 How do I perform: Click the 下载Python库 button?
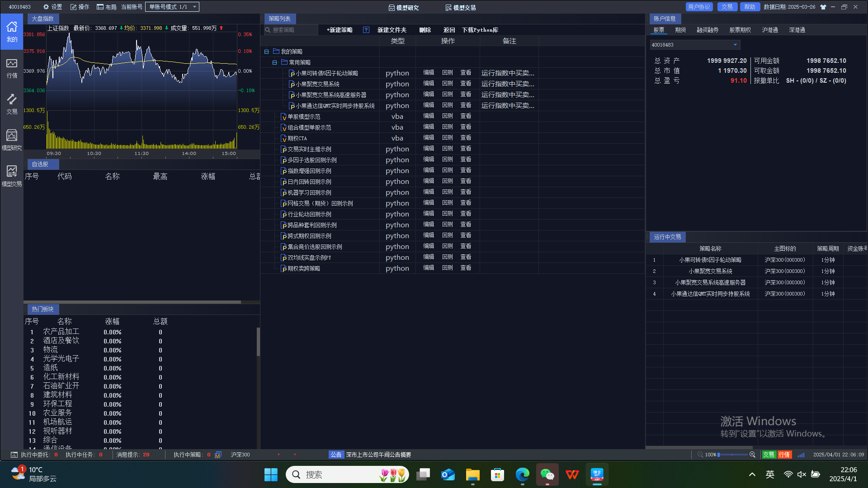point(480,30)
